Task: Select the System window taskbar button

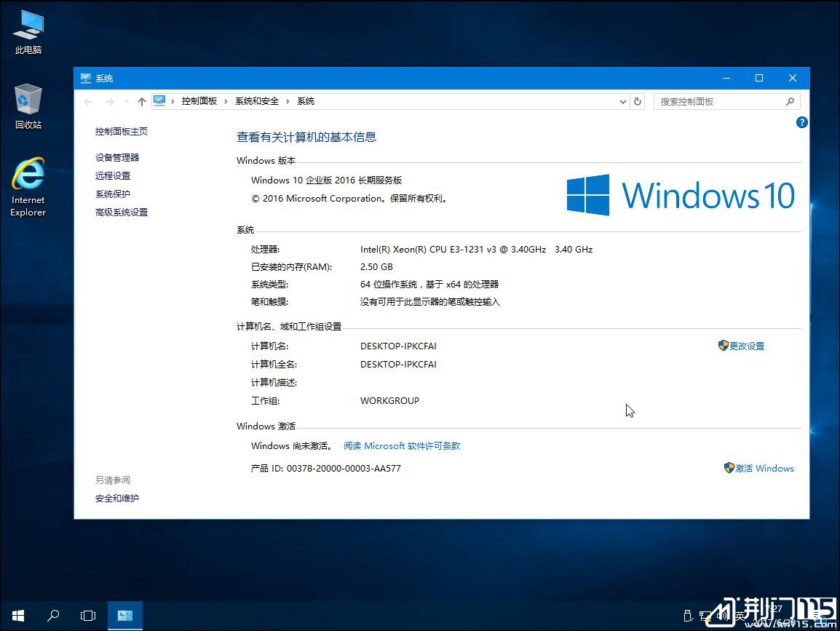Action: (124, 616)
